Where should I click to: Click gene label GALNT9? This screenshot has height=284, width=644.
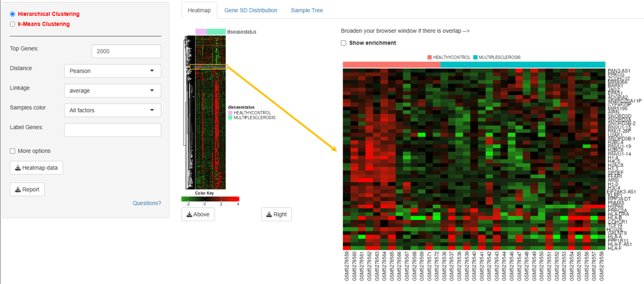617,233
